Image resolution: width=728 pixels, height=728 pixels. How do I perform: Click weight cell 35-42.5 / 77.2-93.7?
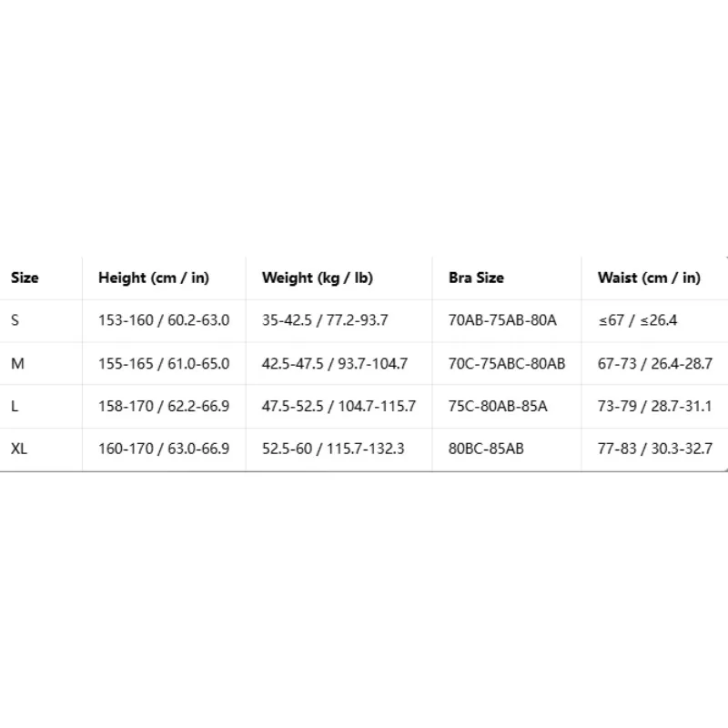pos(325,320)
